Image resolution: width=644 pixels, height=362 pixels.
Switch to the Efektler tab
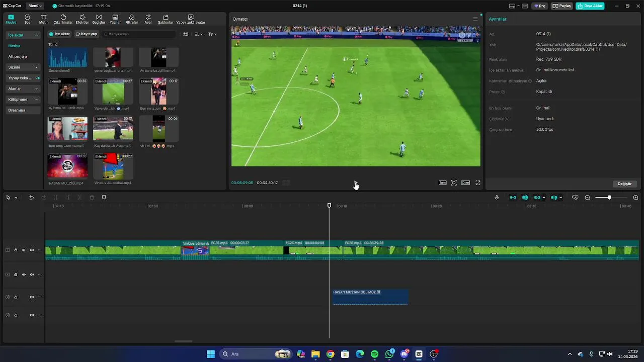(x=82, y=19)
